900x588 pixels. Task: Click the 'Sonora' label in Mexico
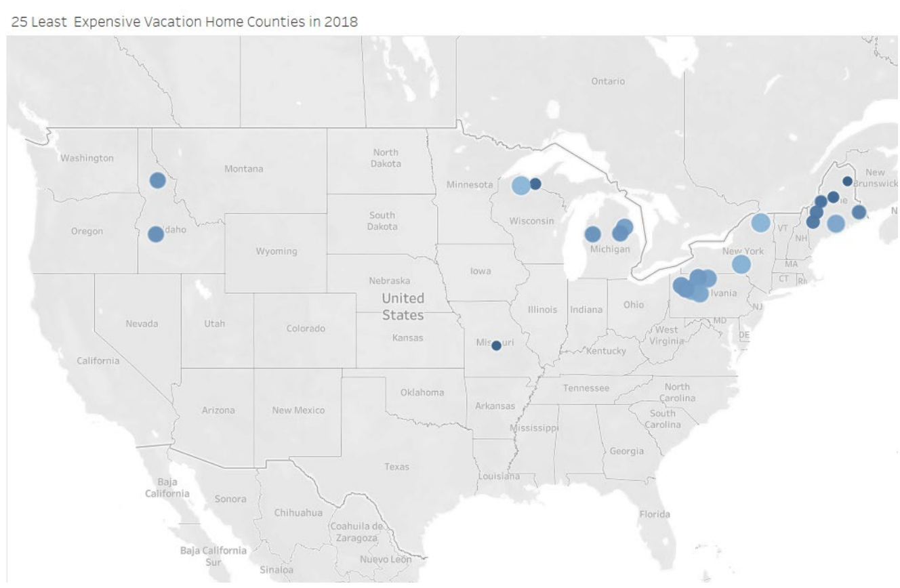[230, 499]
